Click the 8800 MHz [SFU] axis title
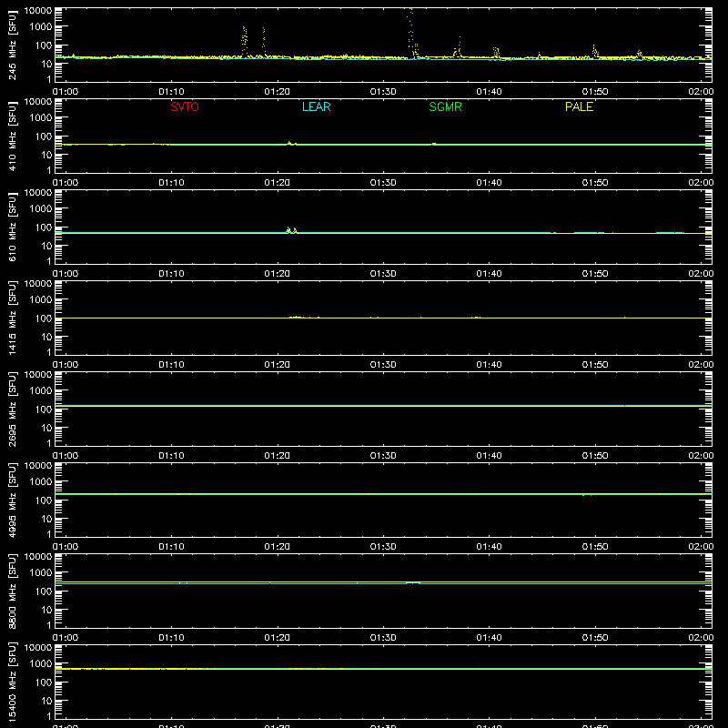 coord(12,591)
